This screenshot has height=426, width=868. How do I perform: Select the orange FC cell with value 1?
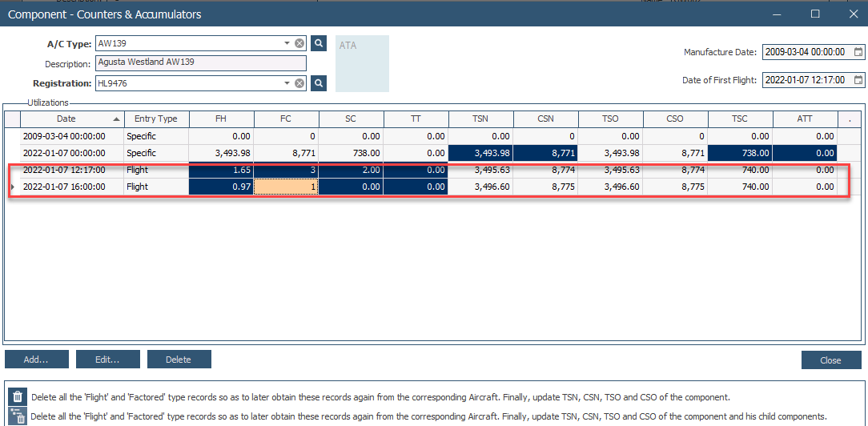point(286,186)
